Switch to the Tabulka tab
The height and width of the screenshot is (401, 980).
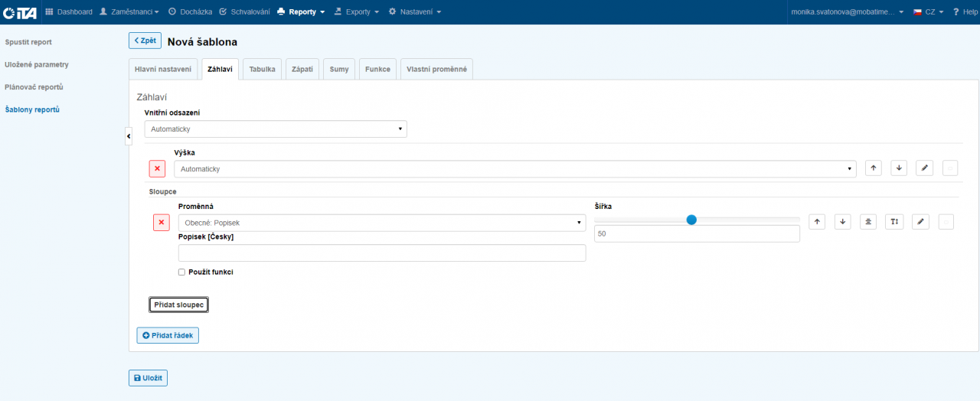click(x=262, y=69)
